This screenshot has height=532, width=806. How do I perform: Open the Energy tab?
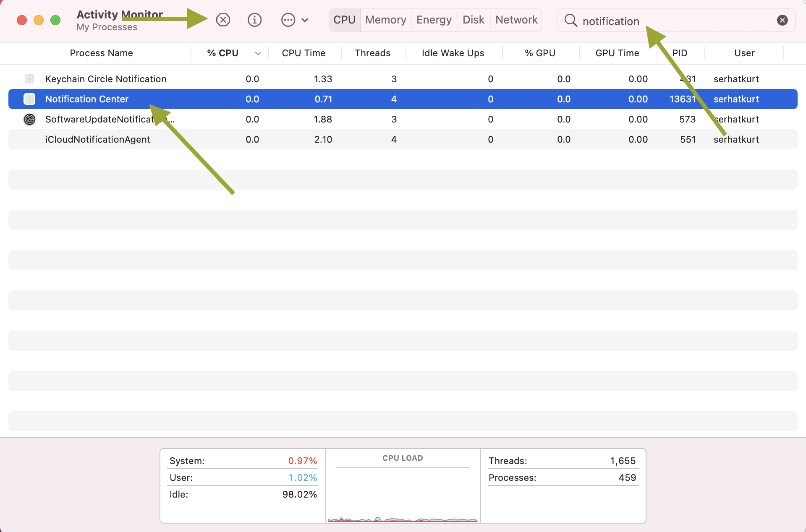pos(434,20)
